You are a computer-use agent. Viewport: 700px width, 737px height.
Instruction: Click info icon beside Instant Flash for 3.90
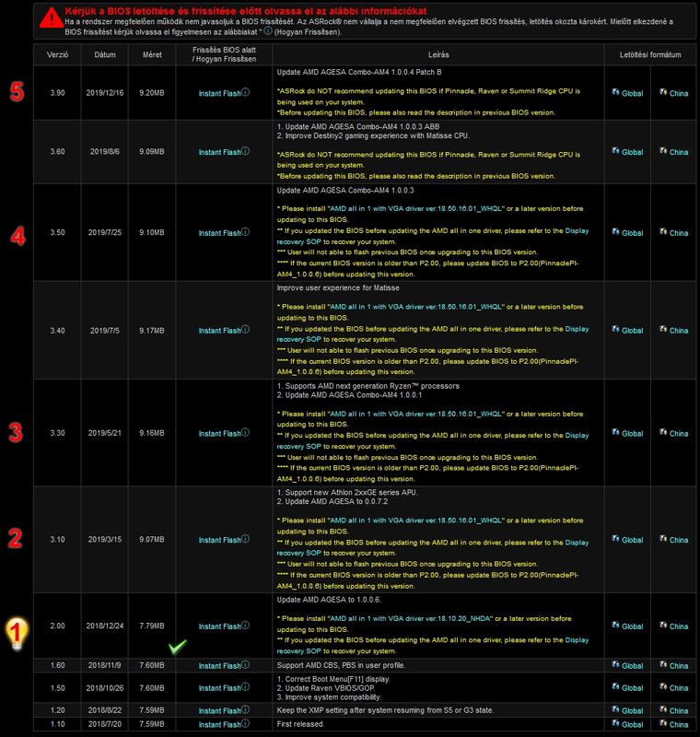coord(245,92)
